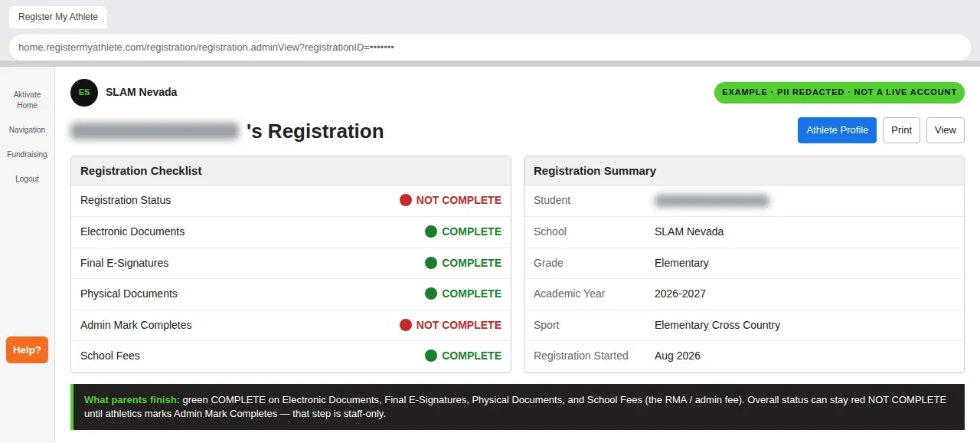Open Fundraising in the sidebar
The image size is (980, 443).
(x=27, y=154)
